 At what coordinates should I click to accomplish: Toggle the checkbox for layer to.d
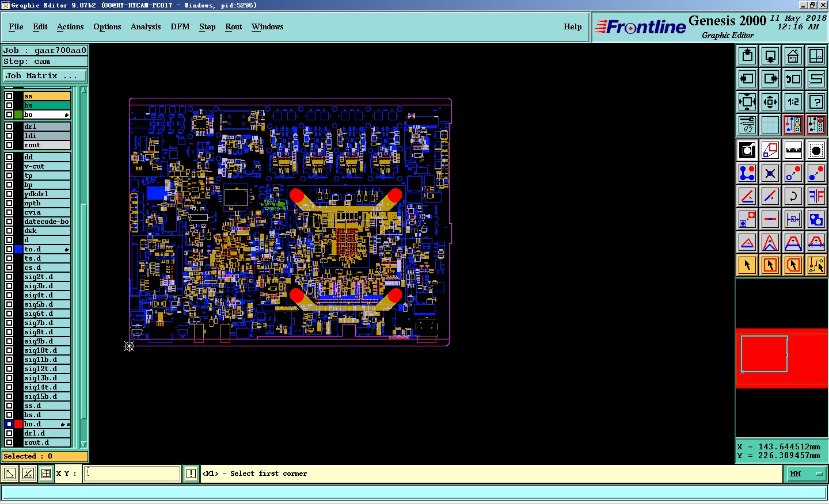click(x=9, y=249)
